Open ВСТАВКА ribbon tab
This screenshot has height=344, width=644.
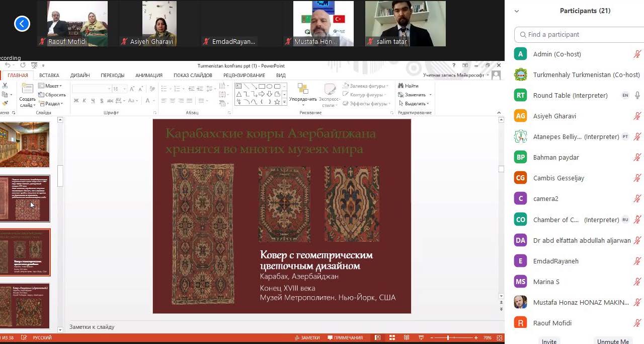point(49,75)
